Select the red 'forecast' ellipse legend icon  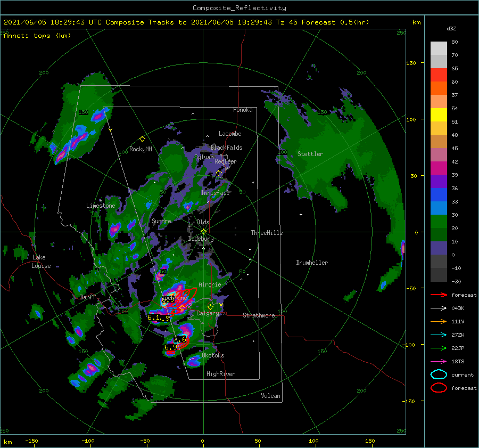[x=439, y=388]
